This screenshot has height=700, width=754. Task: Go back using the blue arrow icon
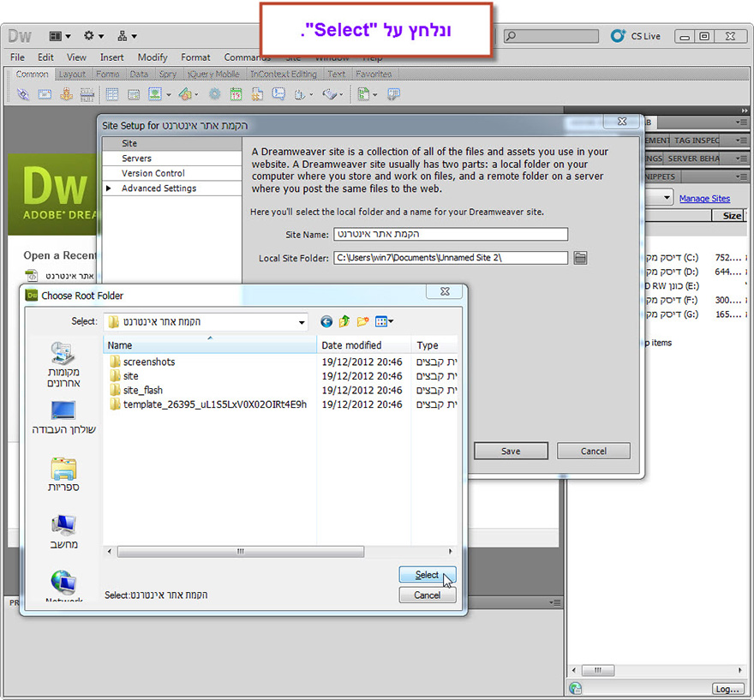(326, 321)
